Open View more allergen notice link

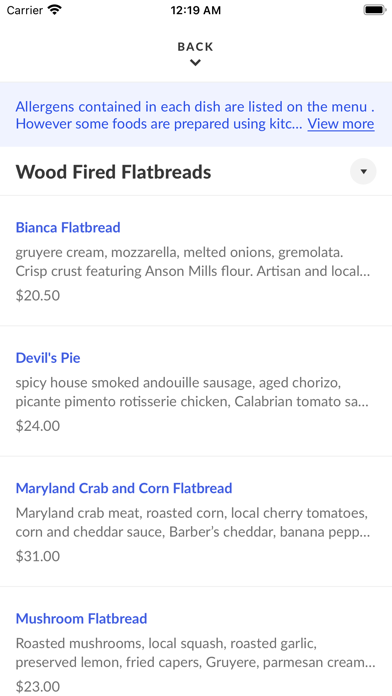coord(341,123)
